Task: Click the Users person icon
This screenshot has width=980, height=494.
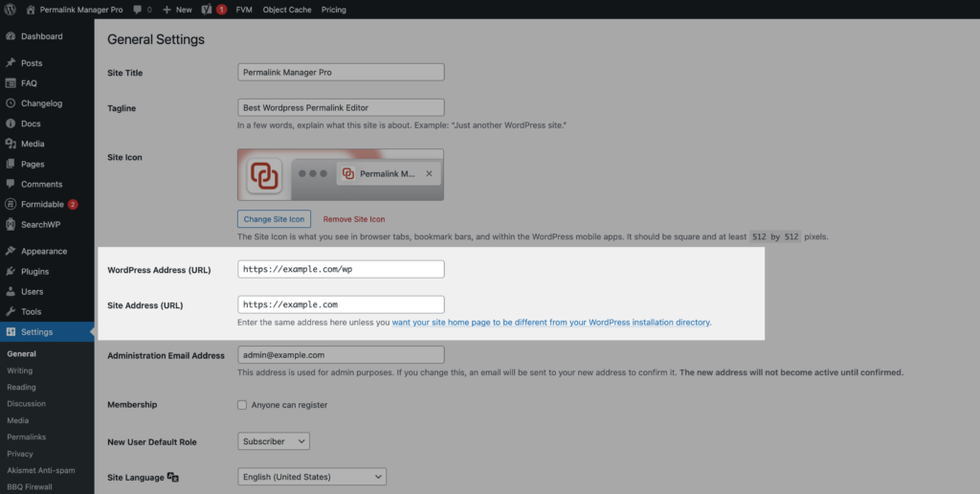Action: 10,291
